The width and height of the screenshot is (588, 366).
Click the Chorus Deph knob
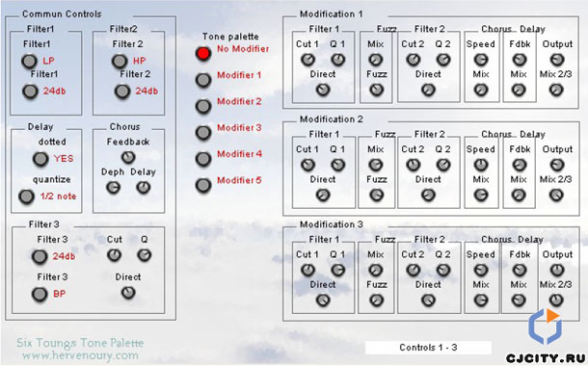[113, 187]
